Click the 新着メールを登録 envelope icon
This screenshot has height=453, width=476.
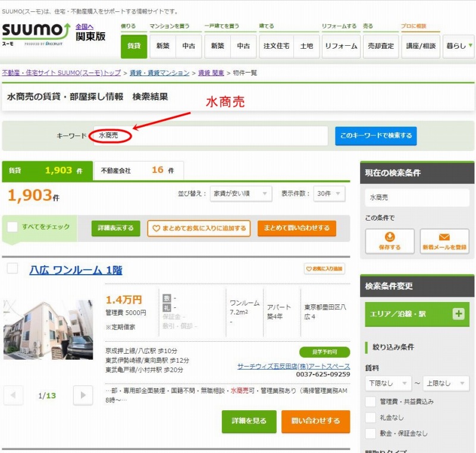444,237
